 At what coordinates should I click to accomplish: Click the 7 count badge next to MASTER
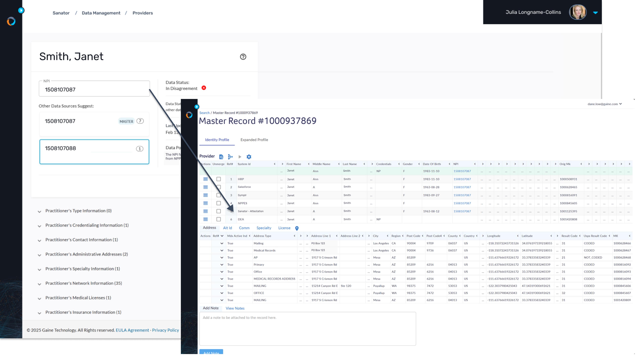(140, 121)
